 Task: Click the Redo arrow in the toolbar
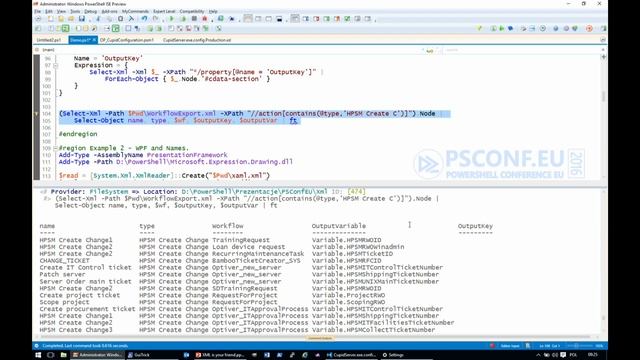point(155,19)
